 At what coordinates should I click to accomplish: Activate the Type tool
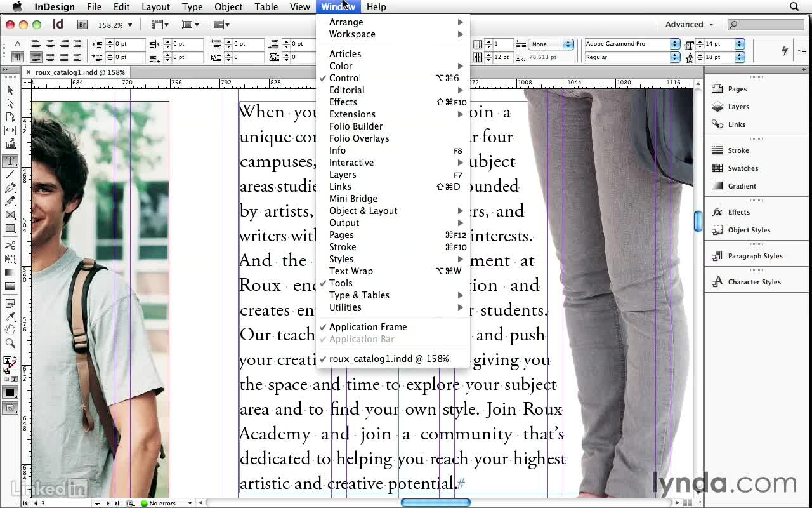coord(10,161)
